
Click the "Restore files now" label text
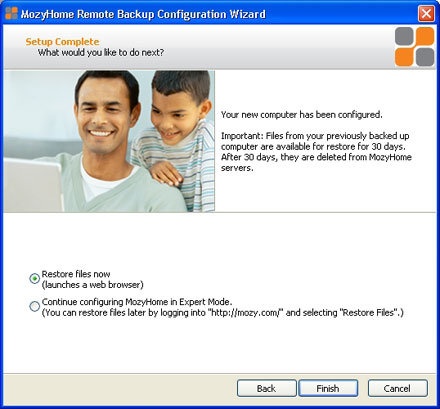click(76, 274)
